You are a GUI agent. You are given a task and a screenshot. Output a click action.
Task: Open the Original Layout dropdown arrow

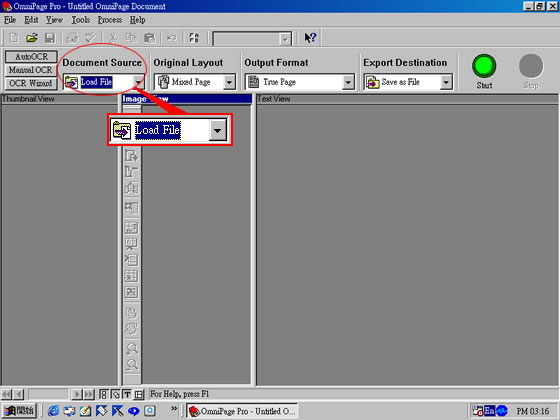click(229, 82)
